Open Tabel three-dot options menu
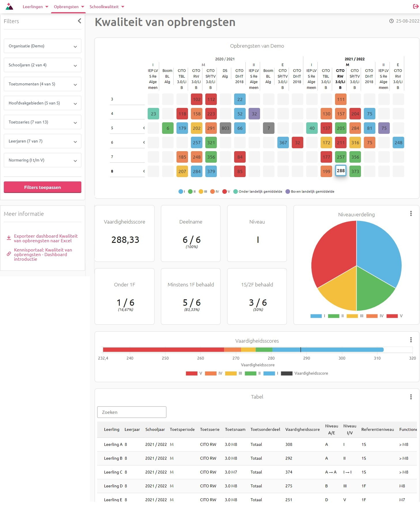Image resolution: width=420 pixels, height=506 pixels. pos(411,397)
